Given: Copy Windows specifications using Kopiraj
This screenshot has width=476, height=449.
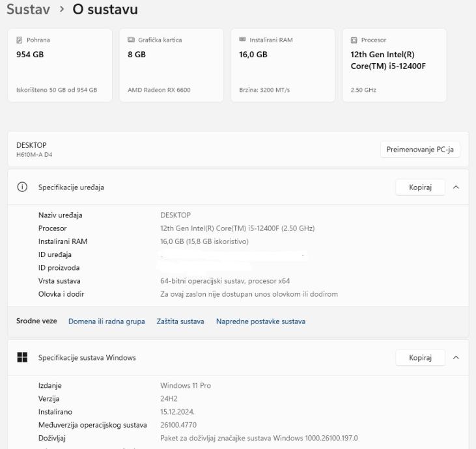Looking at the screenshot, I should [420, 357].
